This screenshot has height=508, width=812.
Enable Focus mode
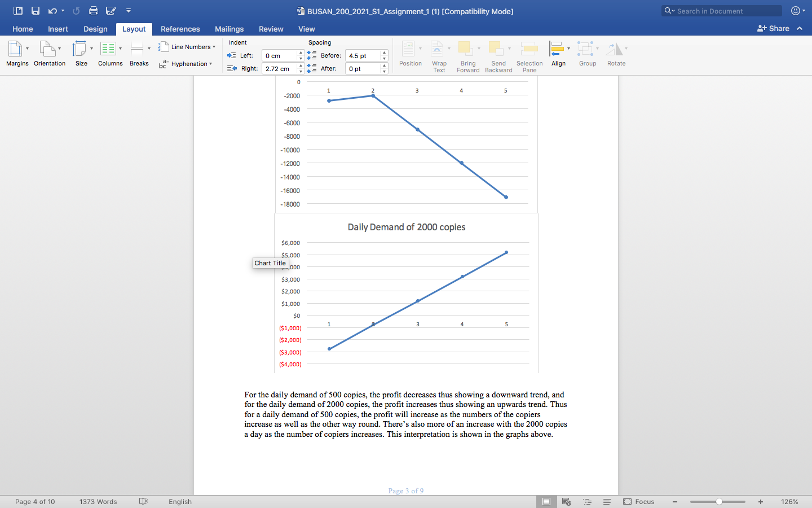tap(639, 501)
